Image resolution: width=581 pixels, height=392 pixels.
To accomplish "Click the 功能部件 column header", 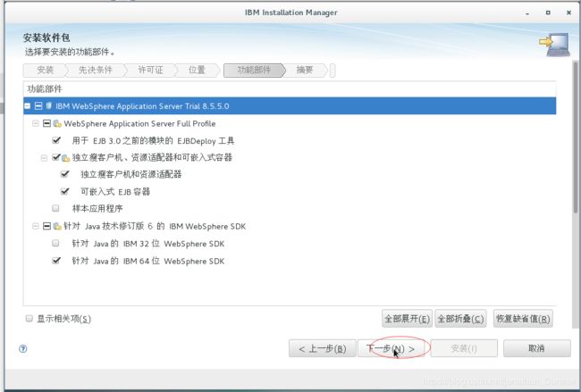I will [290, 88].
